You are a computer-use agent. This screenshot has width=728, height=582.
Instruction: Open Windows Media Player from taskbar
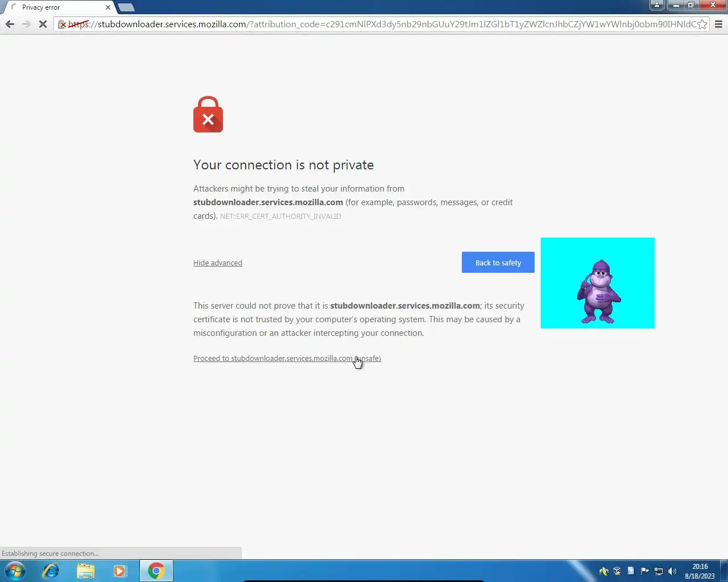coord(119,571)
